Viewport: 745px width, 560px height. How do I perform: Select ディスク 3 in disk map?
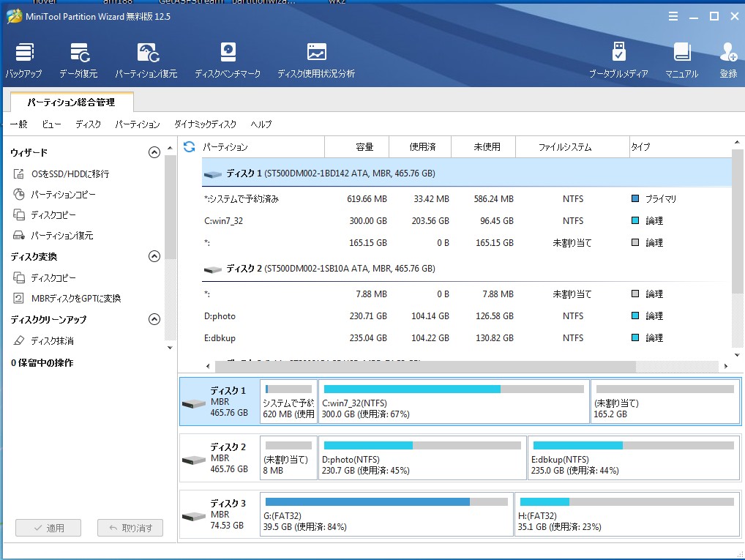[x=220, y=515]
